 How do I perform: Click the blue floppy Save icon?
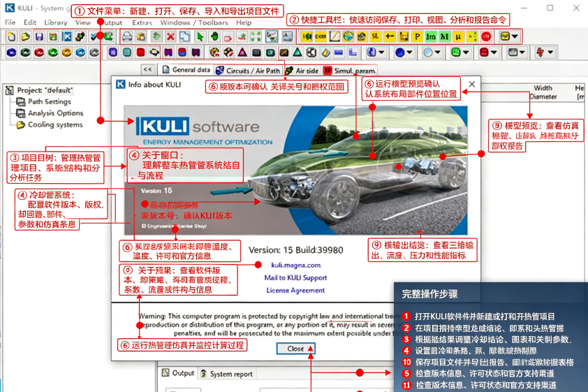click(39, 36)
